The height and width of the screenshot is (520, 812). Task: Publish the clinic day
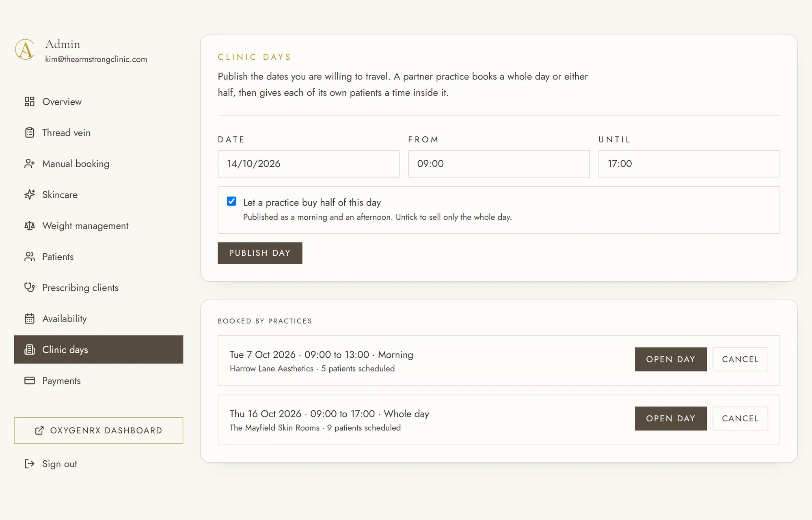[260, 253]
